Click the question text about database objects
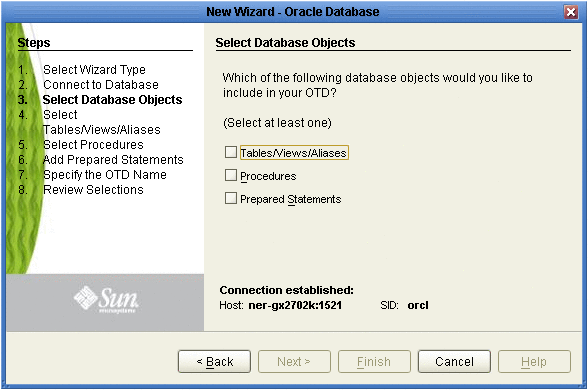 click(378, 85)
